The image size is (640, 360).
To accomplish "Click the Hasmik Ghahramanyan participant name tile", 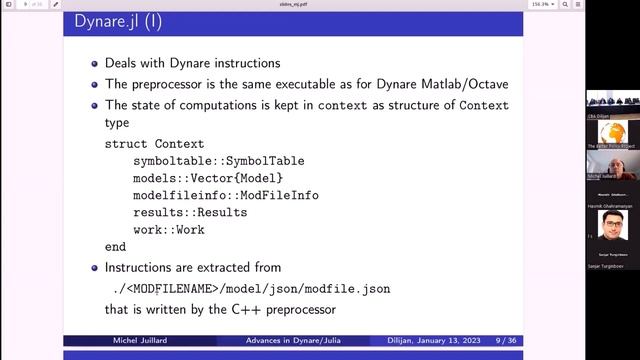I will pos(613,195).
